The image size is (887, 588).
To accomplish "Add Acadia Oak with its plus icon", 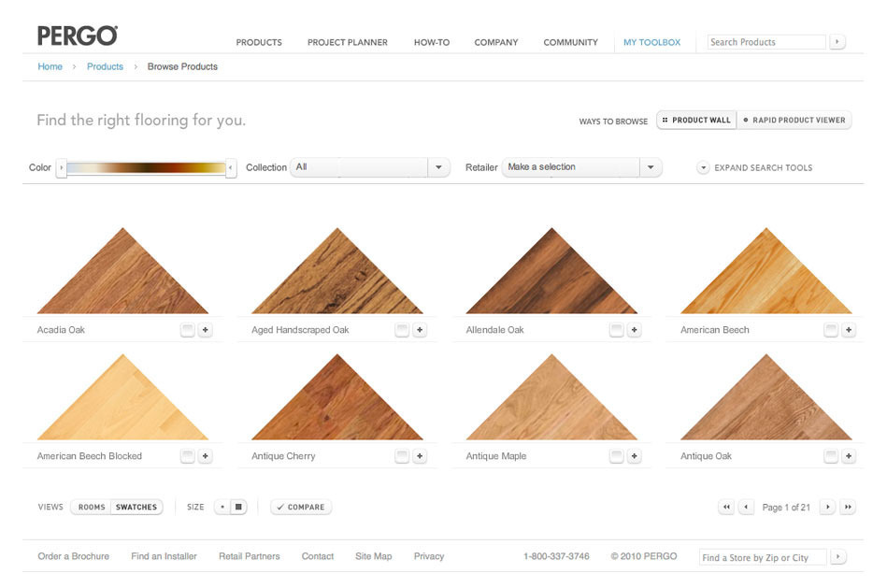I will click(206, 330).
